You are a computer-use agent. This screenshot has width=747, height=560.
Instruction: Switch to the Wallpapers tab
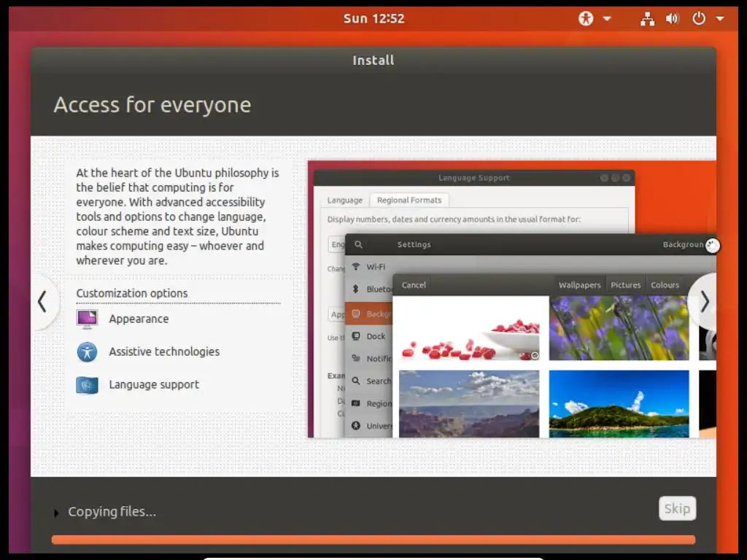click(x=579, y=285)
